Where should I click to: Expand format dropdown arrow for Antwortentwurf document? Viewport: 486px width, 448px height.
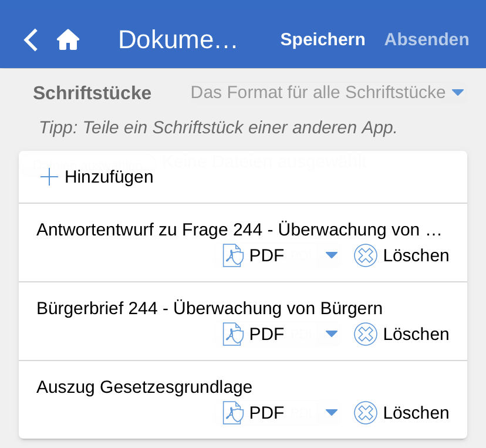pos(332,255)
